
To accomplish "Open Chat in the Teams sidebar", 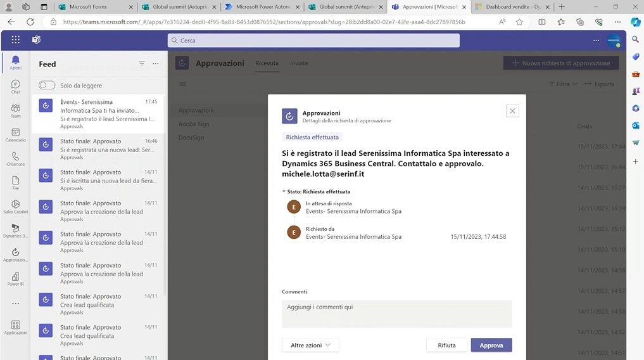I will coord(15,86).
